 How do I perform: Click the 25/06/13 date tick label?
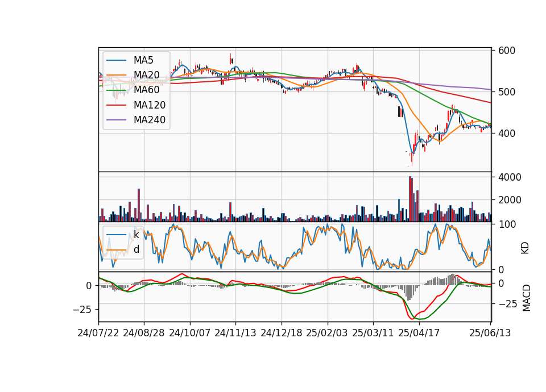coord(490,333)
